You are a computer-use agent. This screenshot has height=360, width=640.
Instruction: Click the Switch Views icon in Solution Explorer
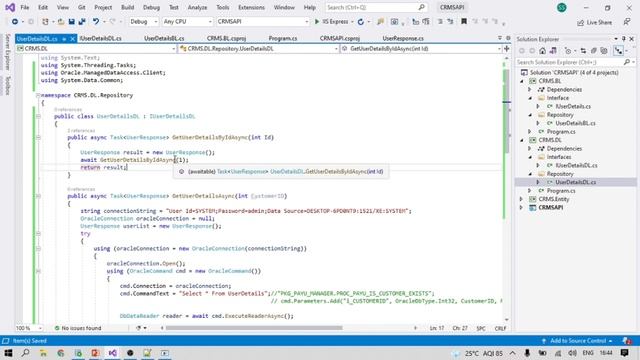[553, 51]
